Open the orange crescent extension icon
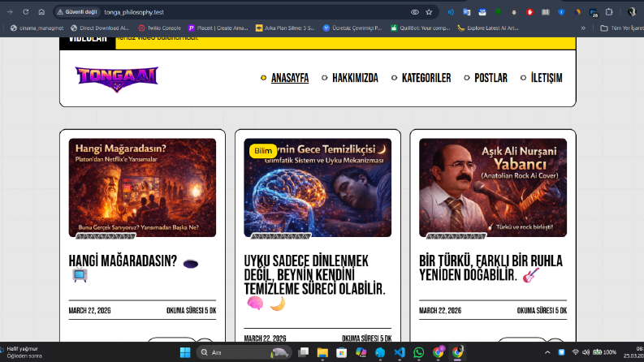 coord(577,12)
